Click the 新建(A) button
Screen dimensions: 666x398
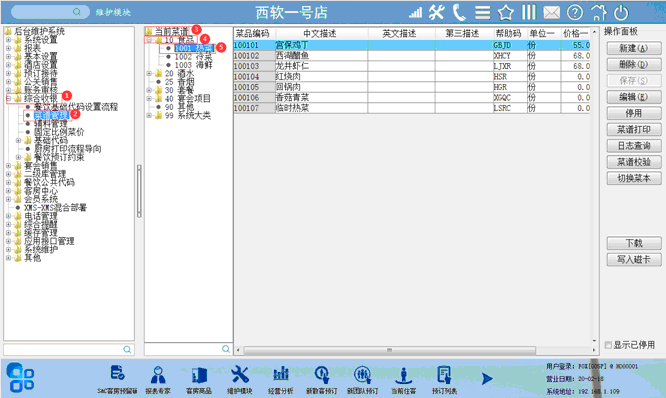click(x=634, y=48)
